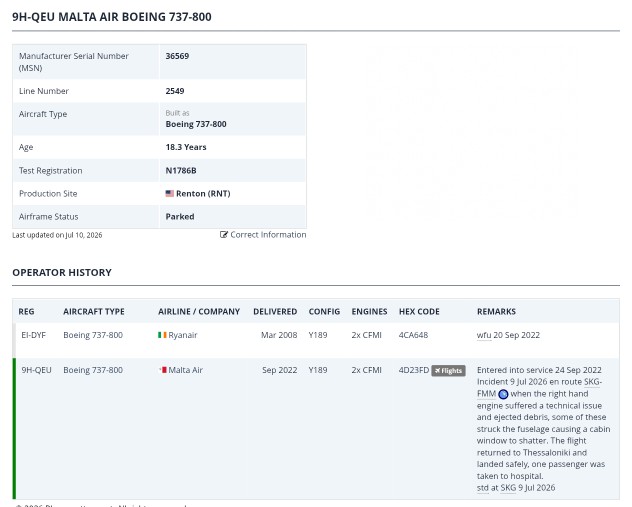Click the FMM airport code in remarks
The width and height of the screenshot is (632, 507).
(486, 394)
